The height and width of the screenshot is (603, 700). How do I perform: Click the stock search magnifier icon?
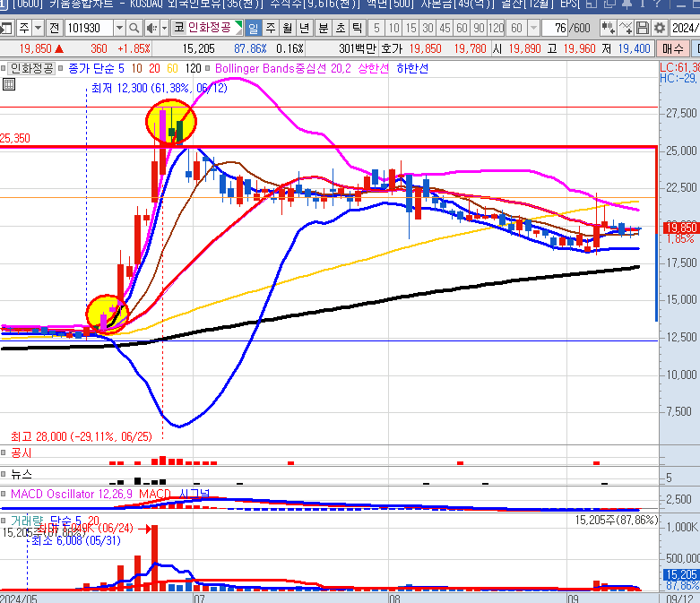coord(135,28)
